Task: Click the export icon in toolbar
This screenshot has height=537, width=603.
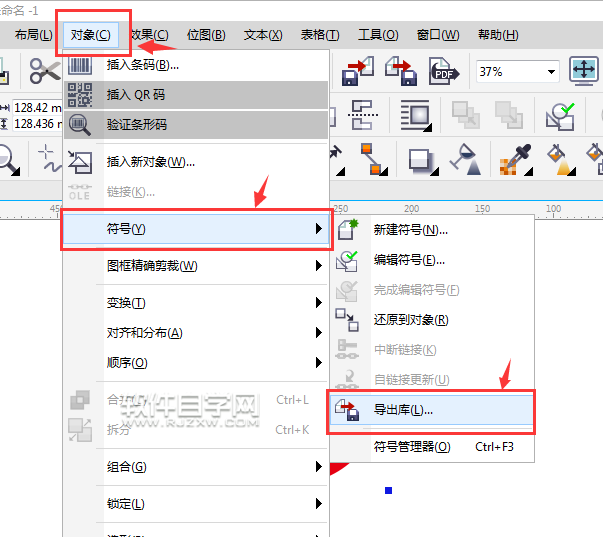Action: pyautogui.click(x=401, y=71)
